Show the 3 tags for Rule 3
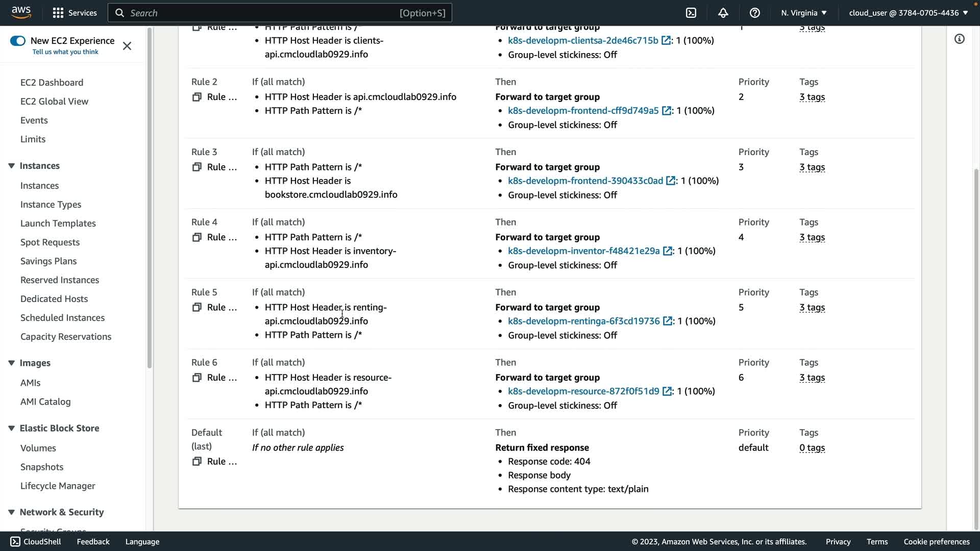This screenshot has height=551, width=980. pos(812,167)
